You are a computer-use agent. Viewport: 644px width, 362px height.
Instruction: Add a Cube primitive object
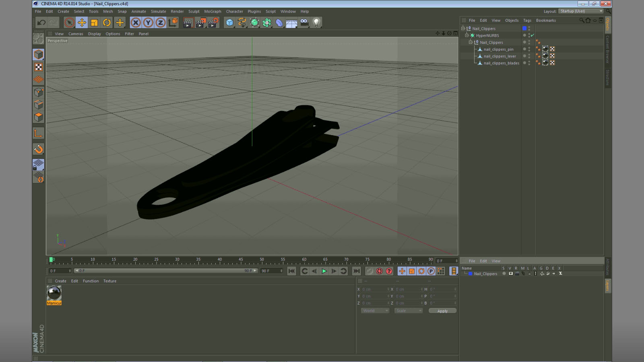(229, 23)
